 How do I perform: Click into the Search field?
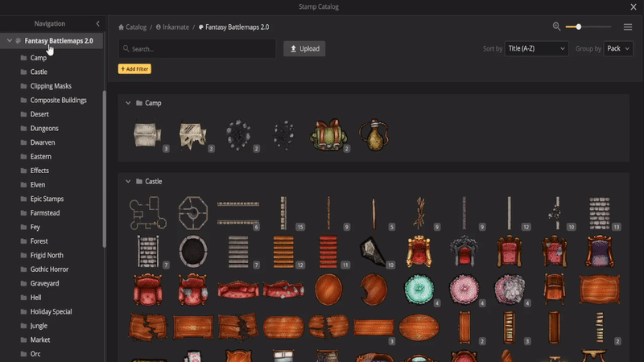197,49
